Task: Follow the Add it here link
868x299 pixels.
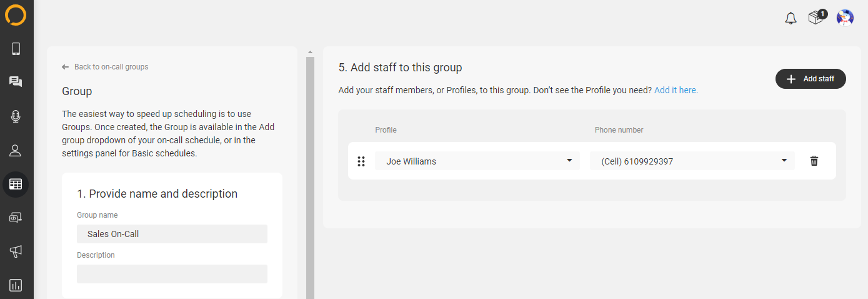Action: [x=676, y=90]
